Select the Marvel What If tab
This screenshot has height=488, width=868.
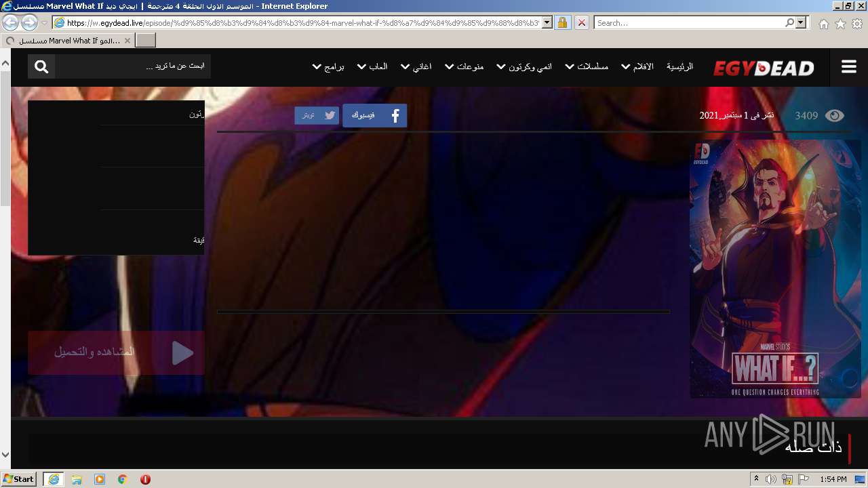[x=67, y=41]
